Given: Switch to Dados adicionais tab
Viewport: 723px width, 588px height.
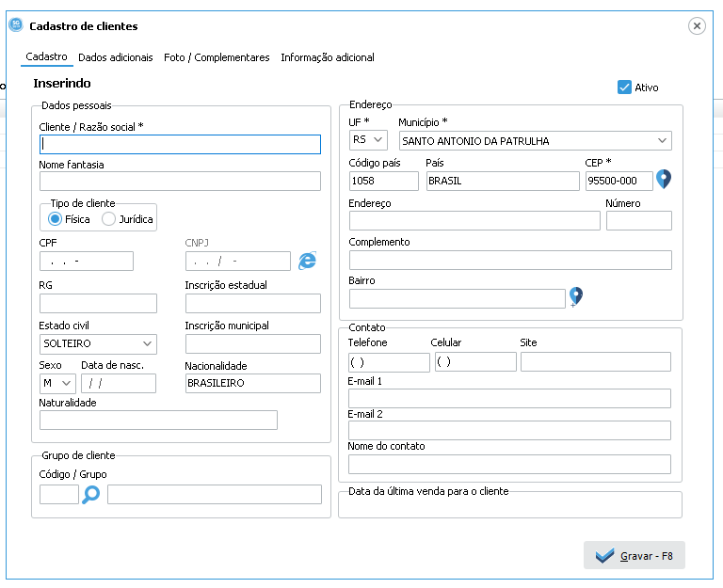Looking at the screenshot, I should pos(115,57).
